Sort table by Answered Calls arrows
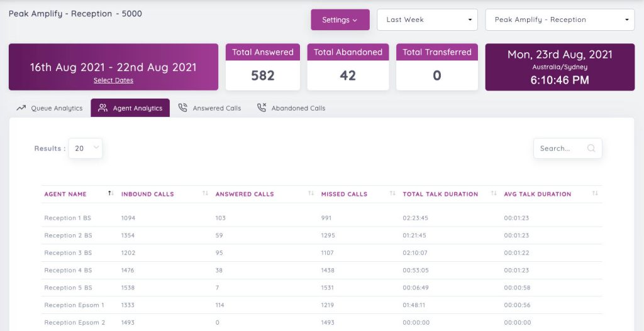The image size is (644, 331). pos(311,193)
